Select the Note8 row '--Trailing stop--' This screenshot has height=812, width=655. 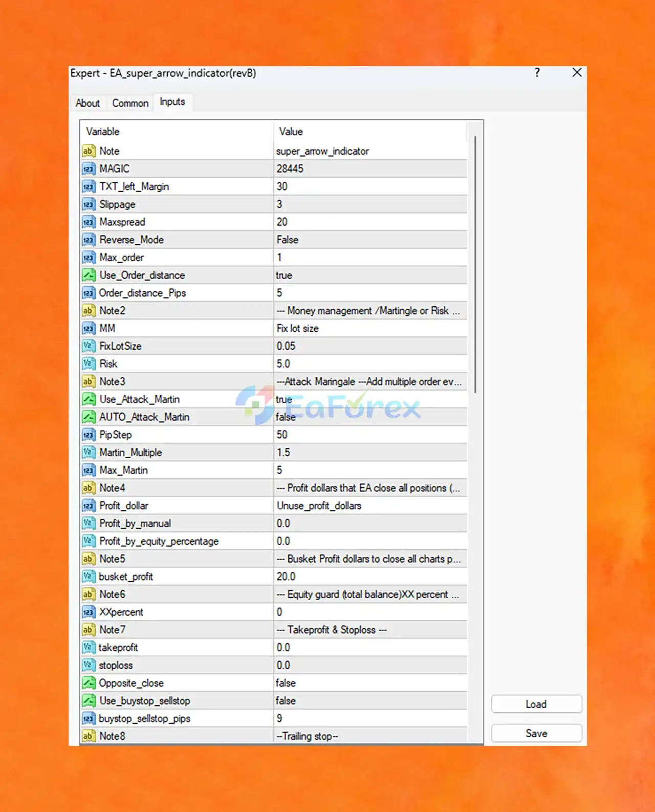tap(274, 736)
